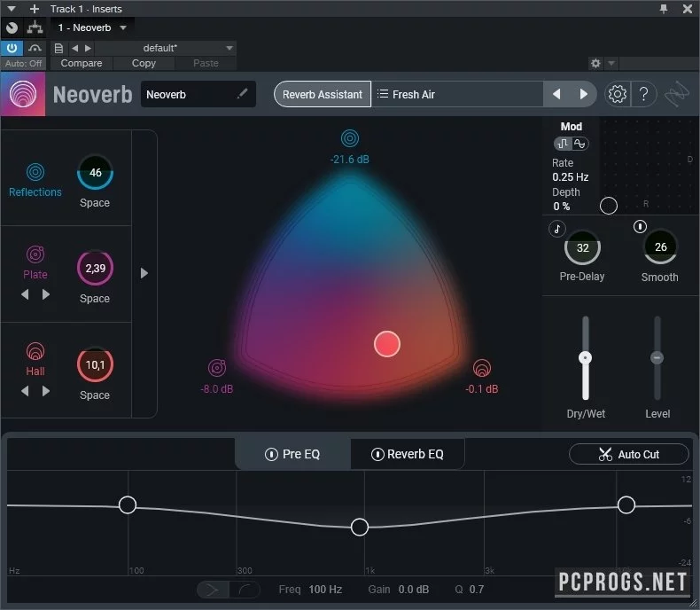Launch Reverb Assistant

(x=323, y=94)
